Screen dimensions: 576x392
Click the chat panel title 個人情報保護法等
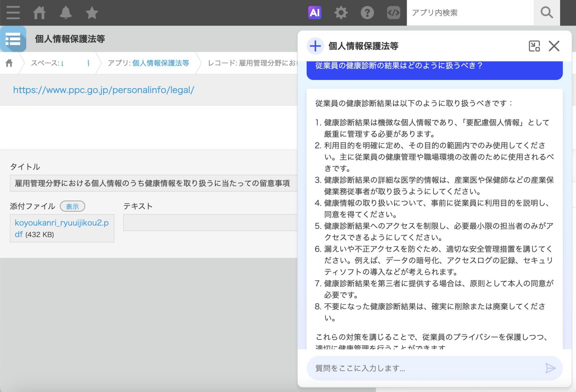pyautogui.click(x=363, y=46)
